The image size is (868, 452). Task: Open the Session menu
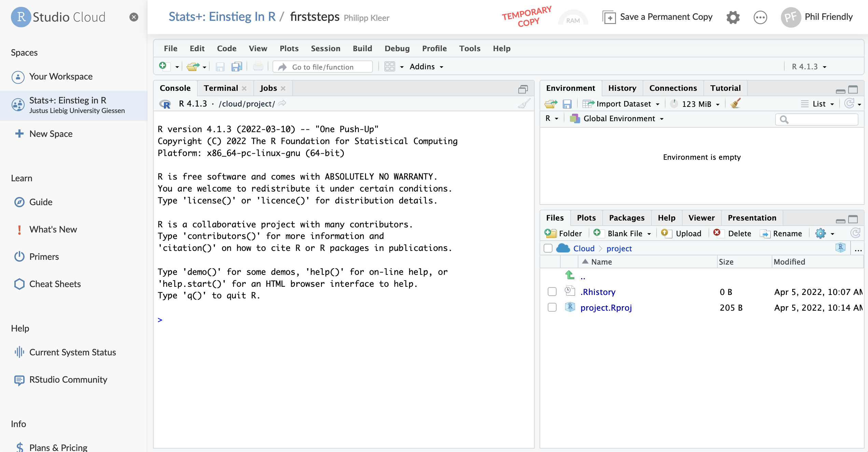point(325,48)
